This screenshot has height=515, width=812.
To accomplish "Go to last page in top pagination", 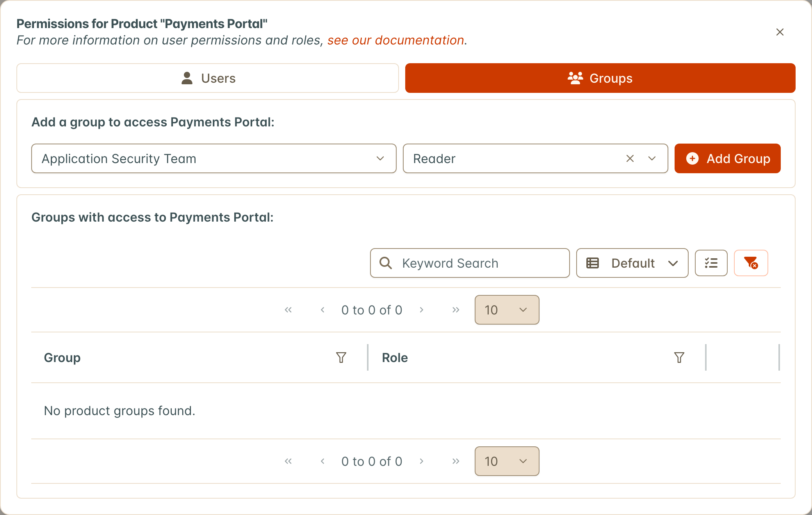I will (x=456, y=310).
